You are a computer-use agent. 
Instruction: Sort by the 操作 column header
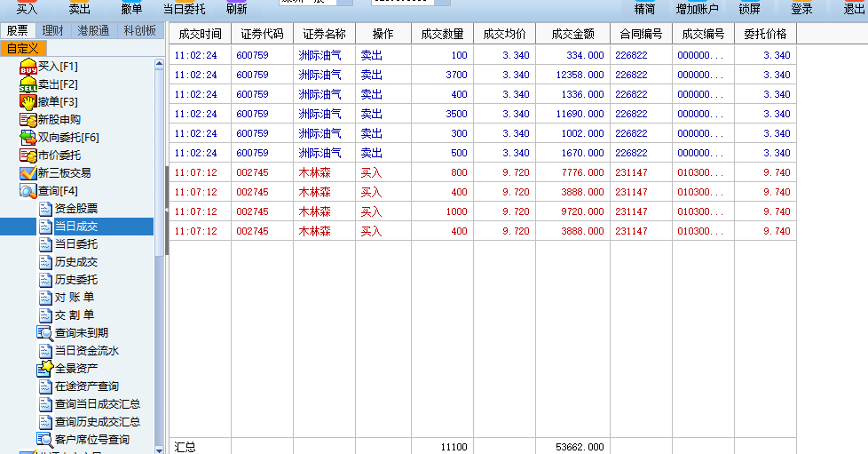[x=383, y=34]
